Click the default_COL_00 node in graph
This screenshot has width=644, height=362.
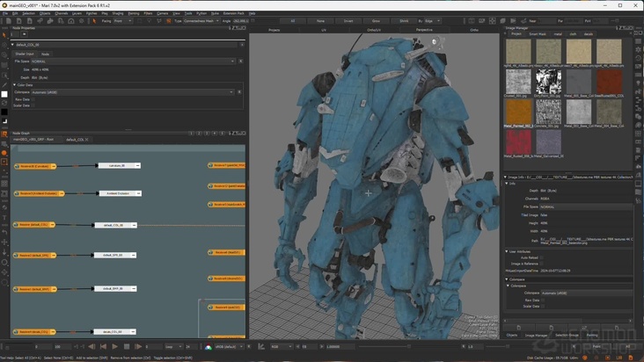(x=116, y=225)
